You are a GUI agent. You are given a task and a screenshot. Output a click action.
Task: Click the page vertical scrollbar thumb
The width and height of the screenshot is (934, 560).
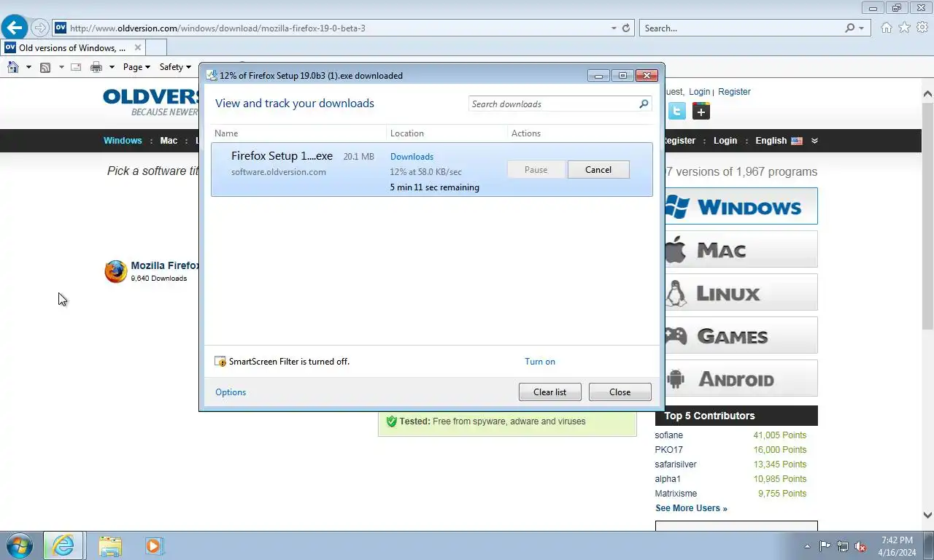pos(927,216)
